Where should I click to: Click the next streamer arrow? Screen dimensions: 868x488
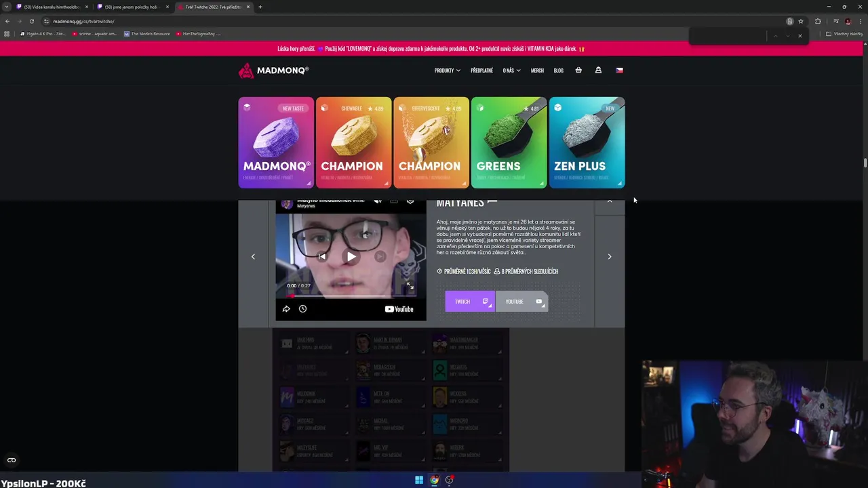[x=610, y=257]
